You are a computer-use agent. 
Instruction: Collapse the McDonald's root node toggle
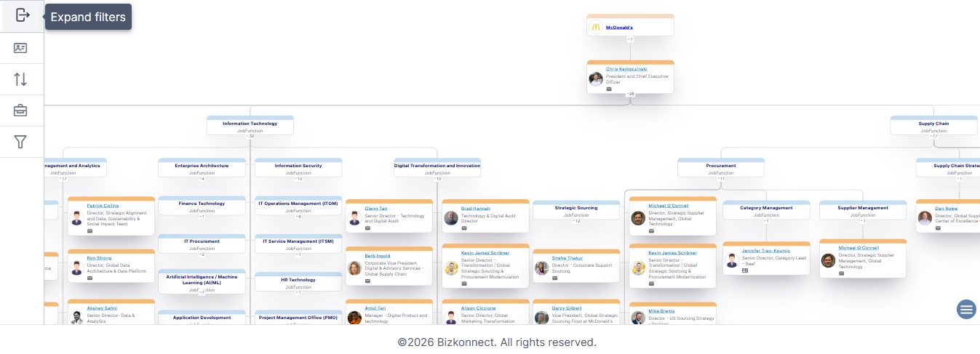click(631, 39)
